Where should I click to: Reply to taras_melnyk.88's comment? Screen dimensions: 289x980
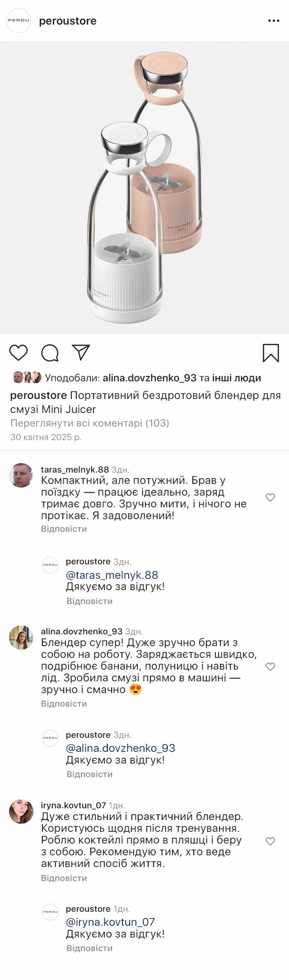tap(64, 529)
